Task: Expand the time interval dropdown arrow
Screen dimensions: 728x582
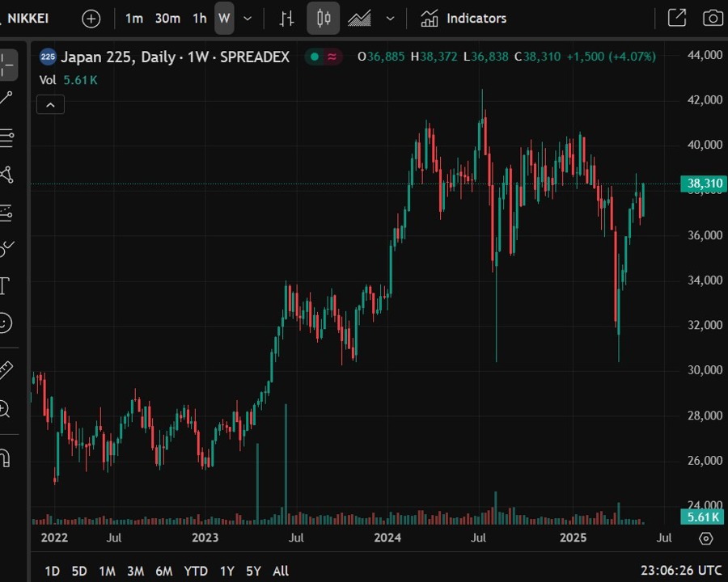Action: 248,18
